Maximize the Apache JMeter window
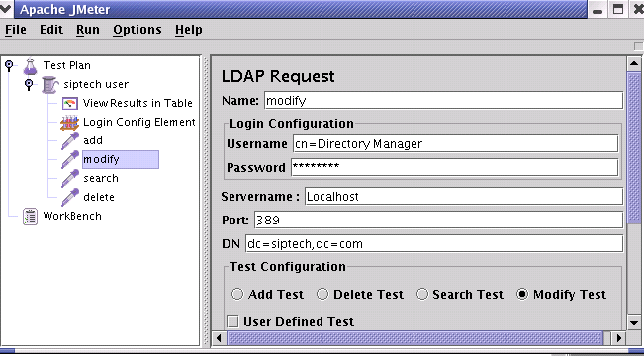Screen dimensions: 644x356 coord(617,10)
